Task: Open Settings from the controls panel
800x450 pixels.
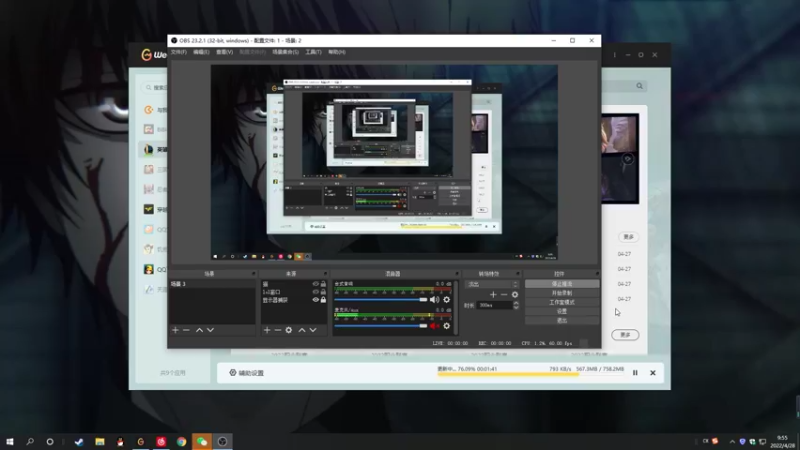Action: 562,311
